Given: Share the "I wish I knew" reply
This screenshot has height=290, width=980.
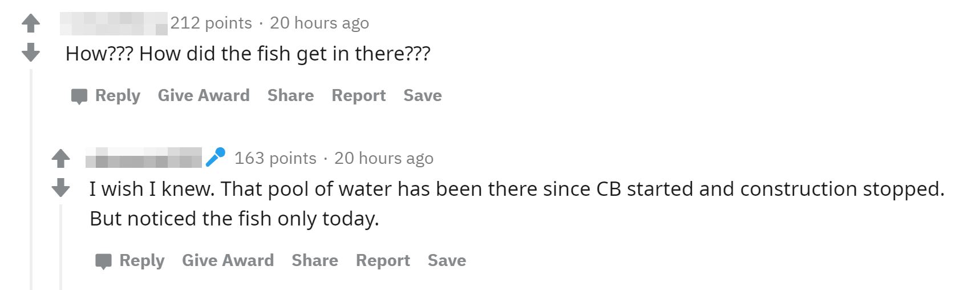Looking at the screenshot, I should [x=315, y=260].
